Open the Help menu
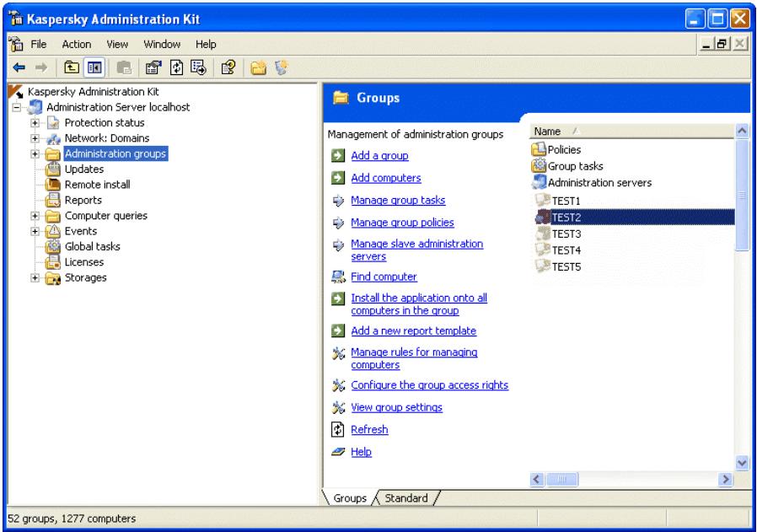Viewport: 757px width, 532px height. pyautogui.click(x=206, y=44)
